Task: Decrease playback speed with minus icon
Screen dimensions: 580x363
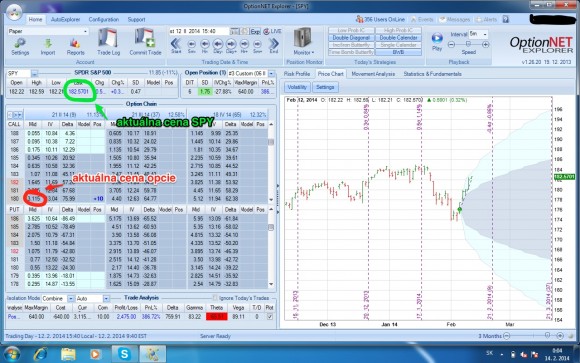Action: coord(451,44)
